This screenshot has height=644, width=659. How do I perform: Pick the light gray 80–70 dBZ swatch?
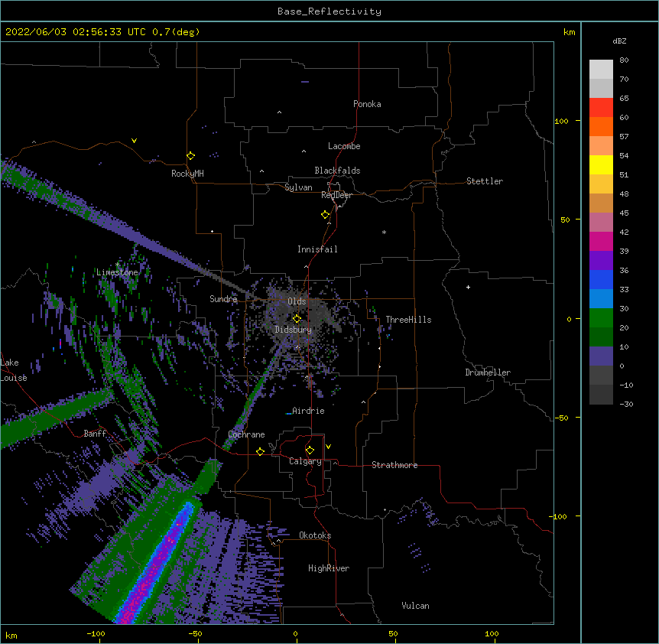[601, 70]
